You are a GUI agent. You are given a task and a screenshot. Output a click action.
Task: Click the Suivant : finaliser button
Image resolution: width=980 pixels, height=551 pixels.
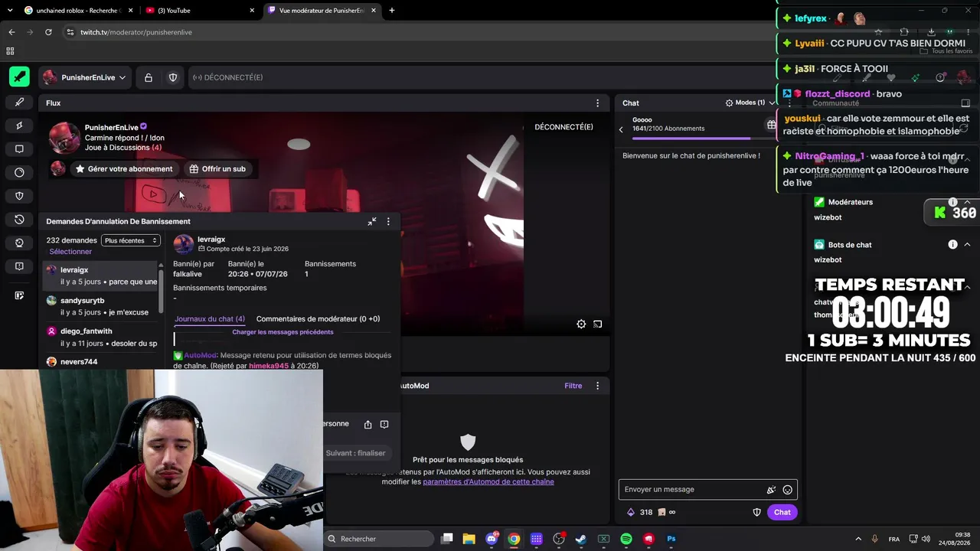(x=355, y=453)
